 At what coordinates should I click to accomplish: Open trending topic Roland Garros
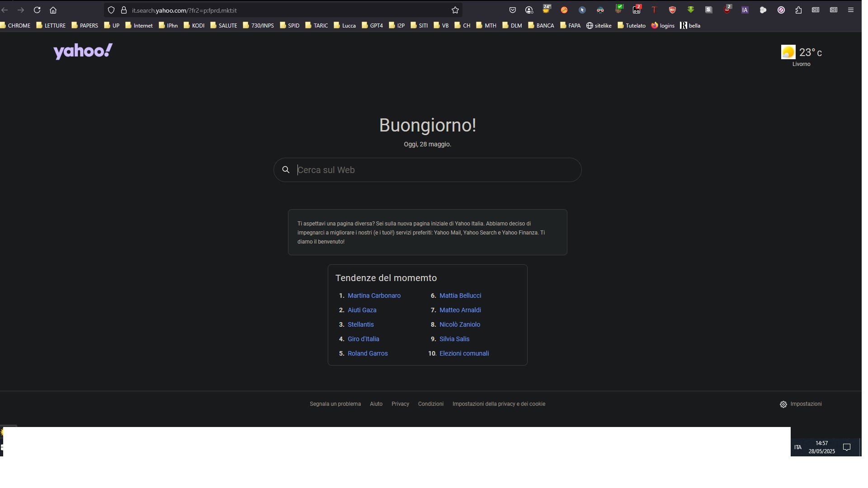point(368,353)
